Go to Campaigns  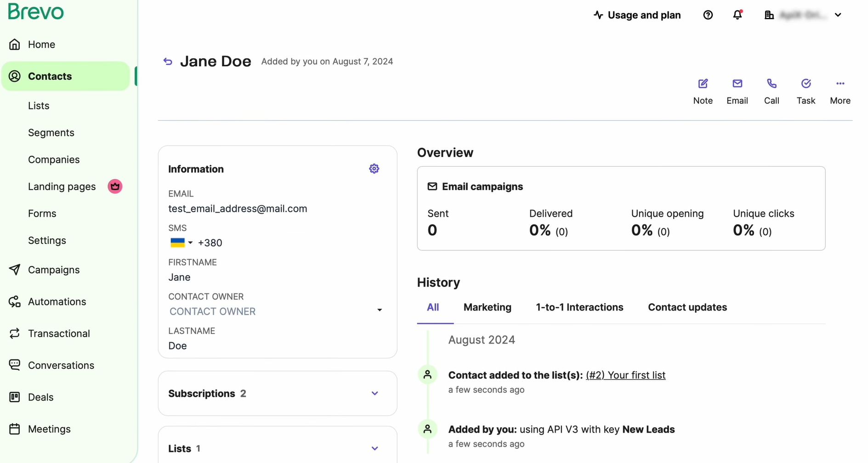pos(54,270)
